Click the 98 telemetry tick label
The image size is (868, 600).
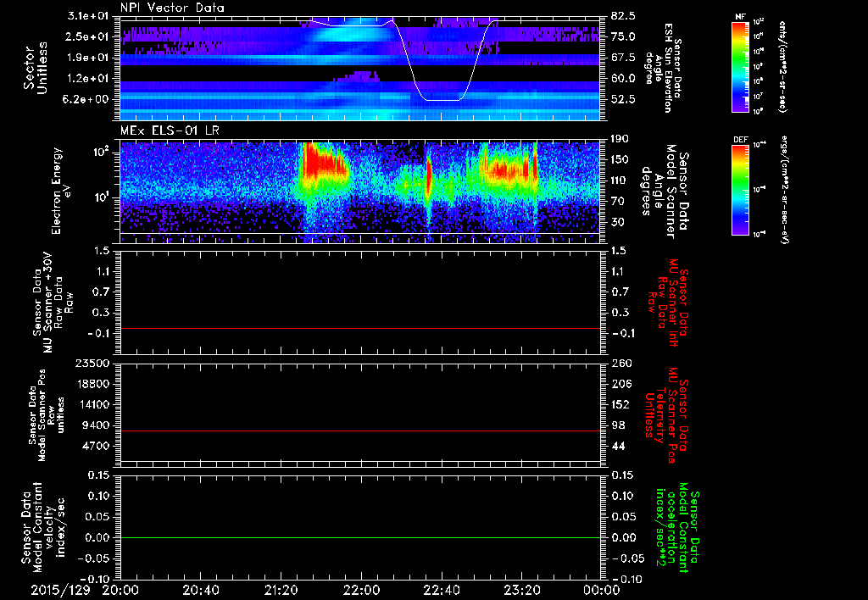pyautogui.click(x=618, y=425)
